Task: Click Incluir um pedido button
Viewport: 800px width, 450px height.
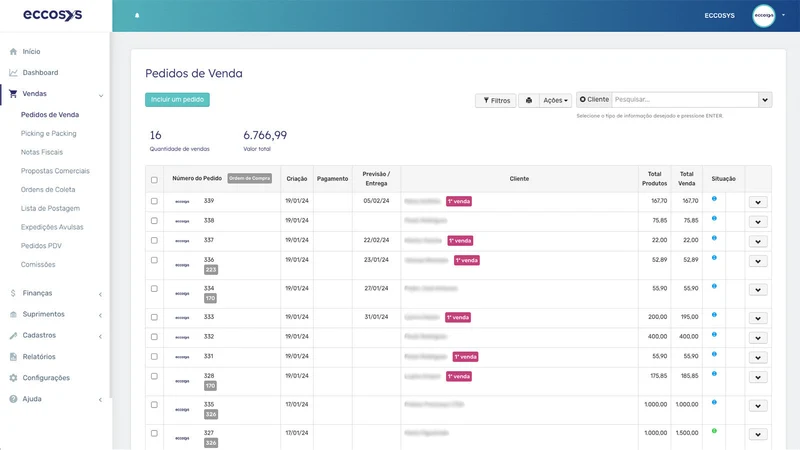Action: (177, 99)
